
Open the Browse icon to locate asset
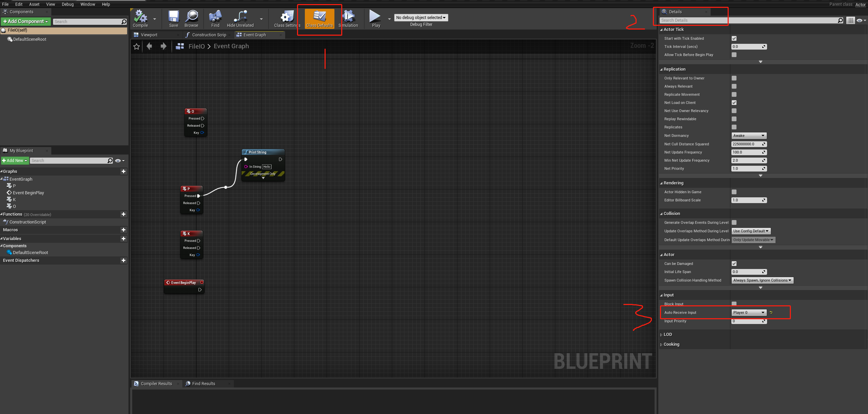pos(191,17)
